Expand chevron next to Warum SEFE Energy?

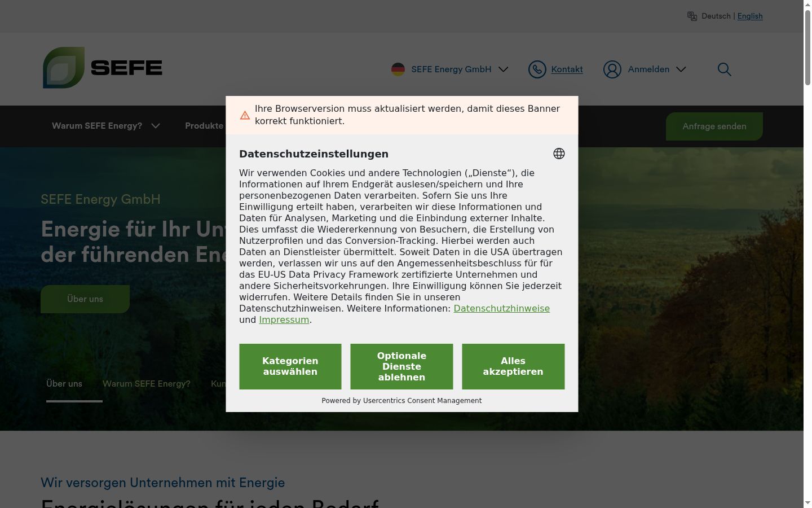[x=156, y=126]
